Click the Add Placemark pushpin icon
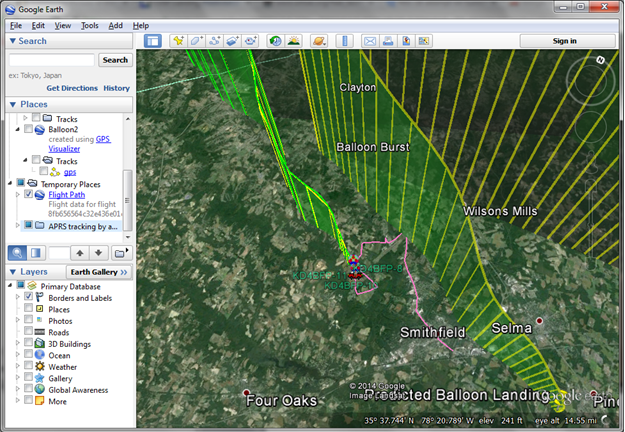The height and width of the screenshot is (432, 625). click(x=178, y=41)
